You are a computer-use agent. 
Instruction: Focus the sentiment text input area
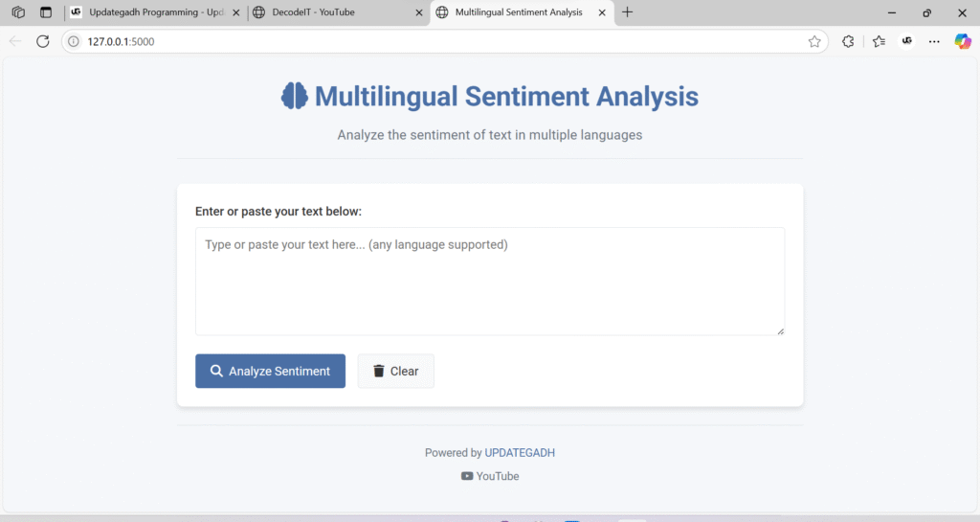coord(490,282)
